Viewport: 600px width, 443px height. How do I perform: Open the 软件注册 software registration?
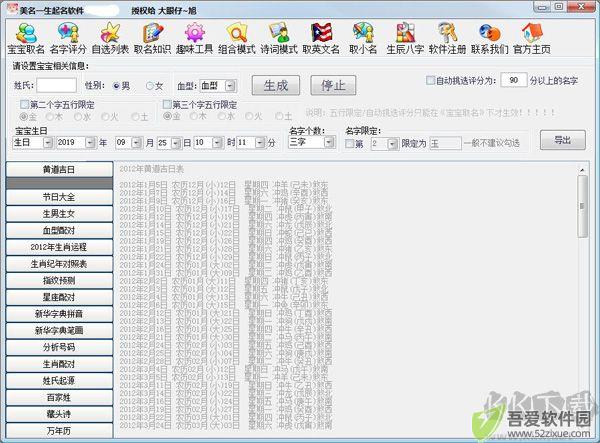click(447, 38)
